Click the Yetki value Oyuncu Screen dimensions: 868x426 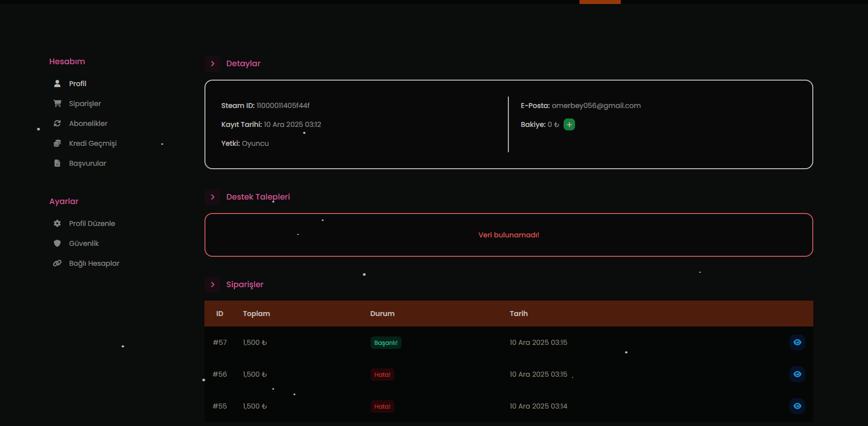coord(255,143)
